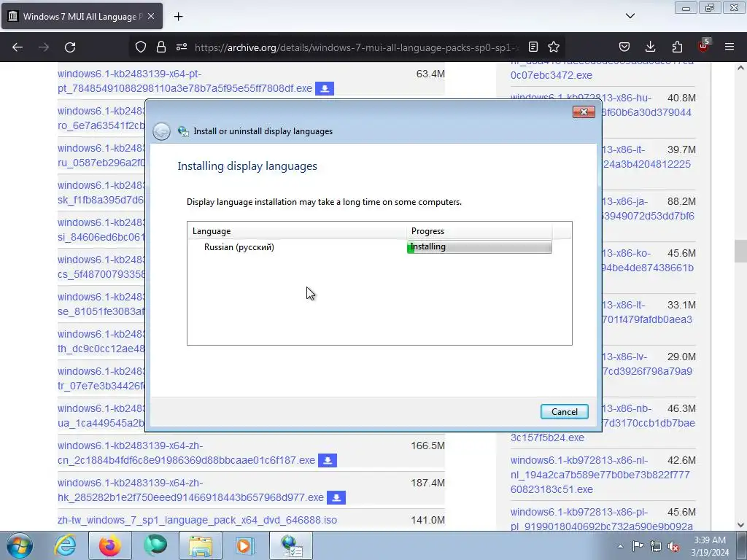Download the x64 pt-pt language pack file

click(325, 88)
